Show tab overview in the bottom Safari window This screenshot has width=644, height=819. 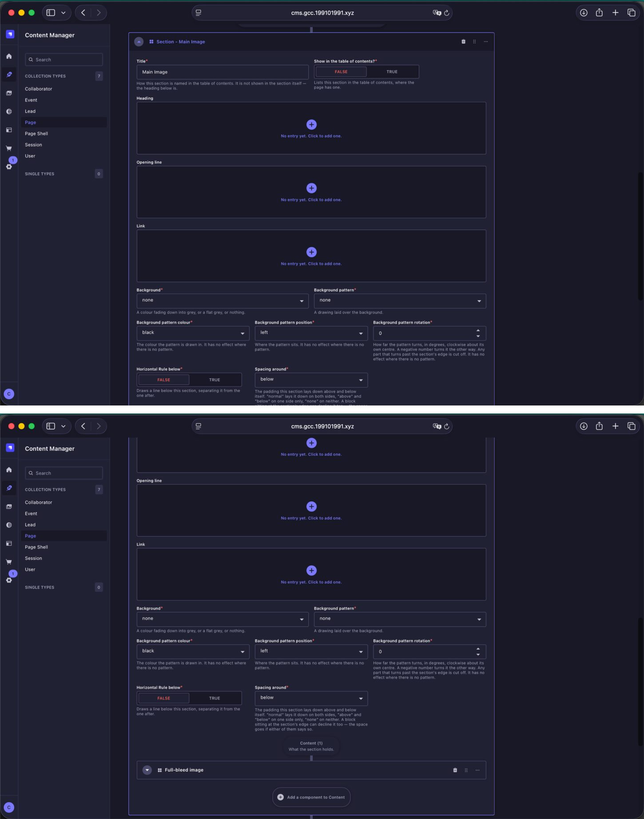tap(631, 426)
